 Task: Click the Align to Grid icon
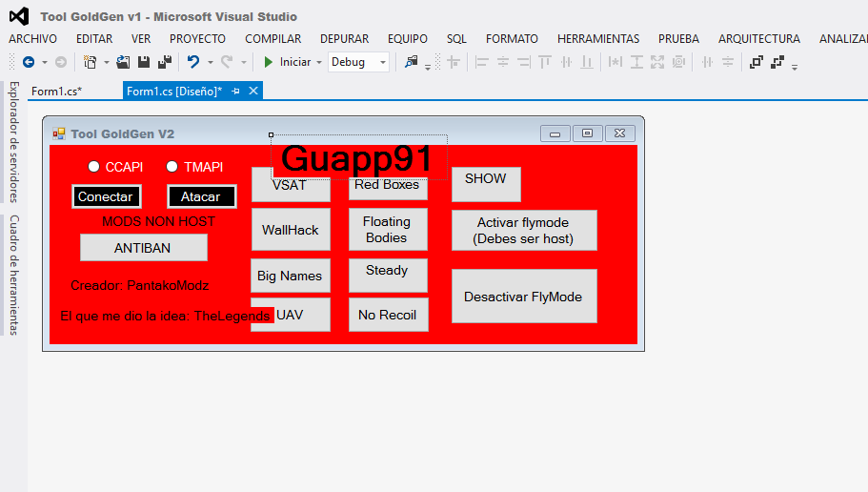pyautogui.click(x=454, y=62)
